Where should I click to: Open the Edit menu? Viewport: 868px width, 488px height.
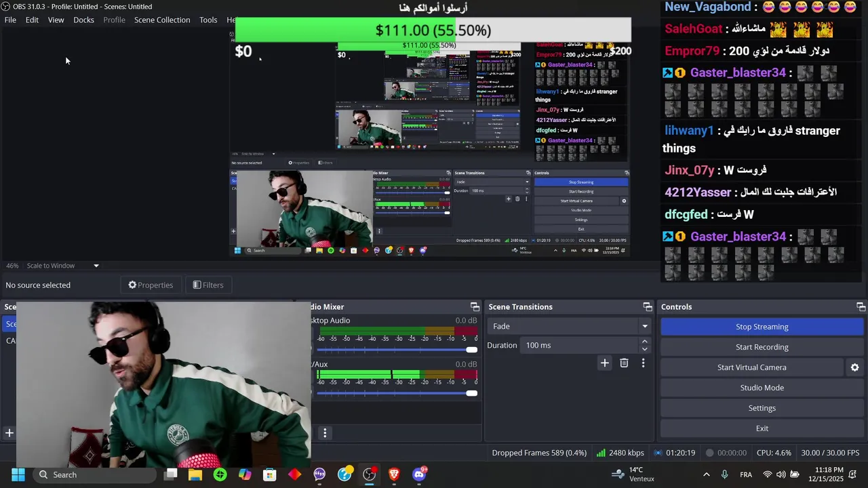[32, 20]
